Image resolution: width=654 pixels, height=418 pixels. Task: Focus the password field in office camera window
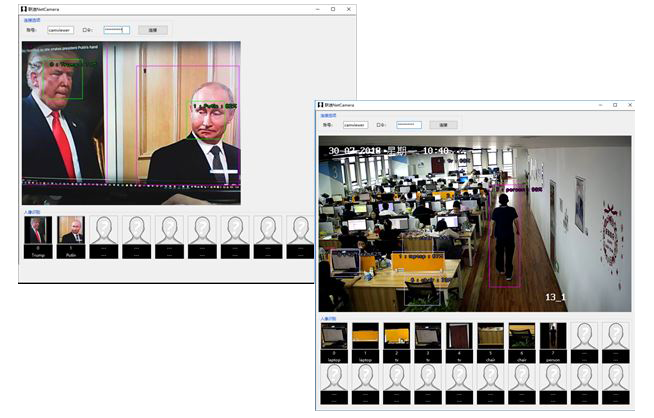tap(409, 125)
